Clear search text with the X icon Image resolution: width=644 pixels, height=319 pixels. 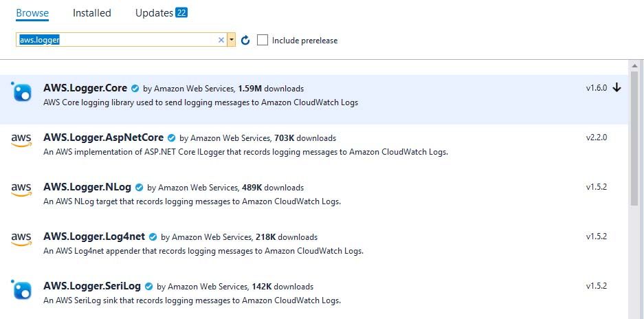click(x=221, y=40)
